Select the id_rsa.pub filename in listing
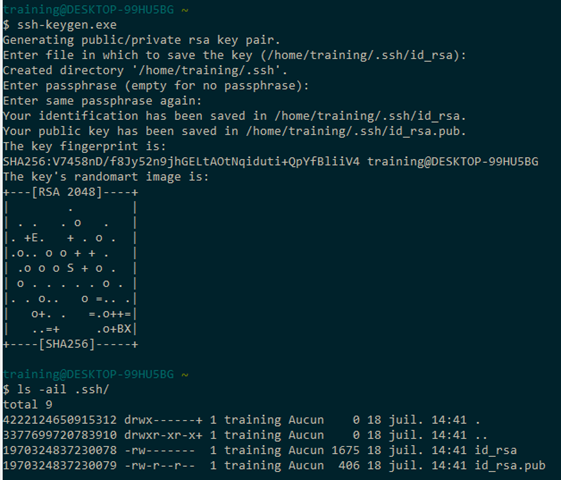Image resolution: width=561 pixels, height=480 pixels. coord(510,465)
